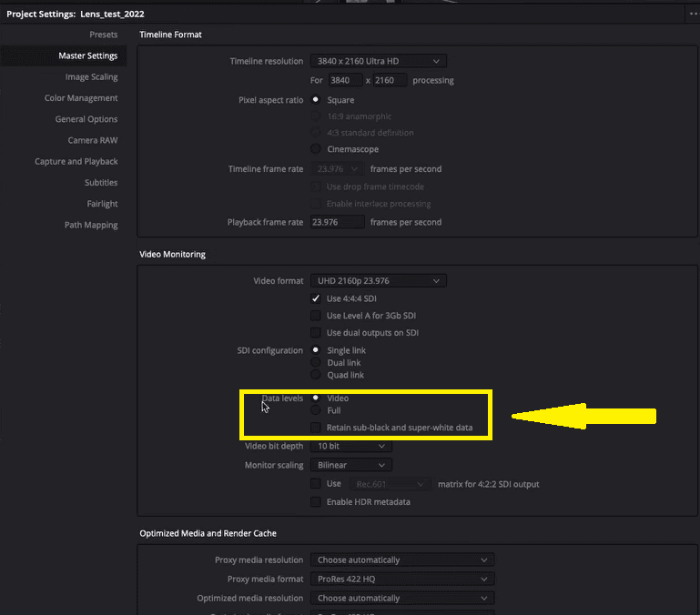Open Proxy media resolution dropdown
The image size is (700, 615).
pos(402,560)
